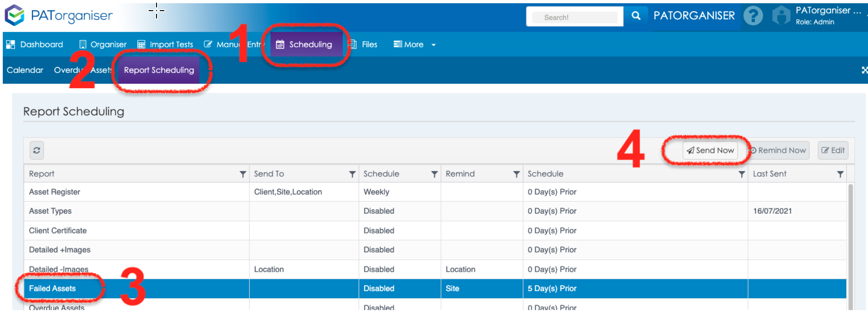
Task: Open filter for first Schedule column
Action: tap(434, 174)
